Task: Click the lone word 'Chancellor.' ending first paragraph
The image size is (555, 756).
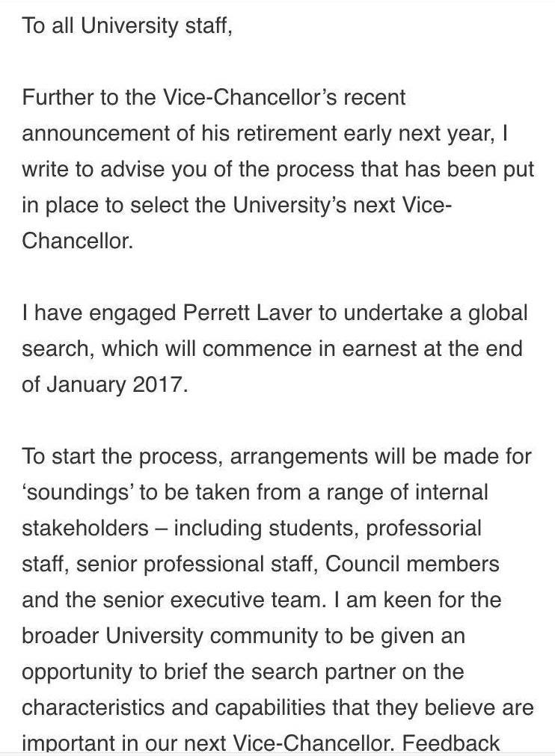Action: point(77,241)
